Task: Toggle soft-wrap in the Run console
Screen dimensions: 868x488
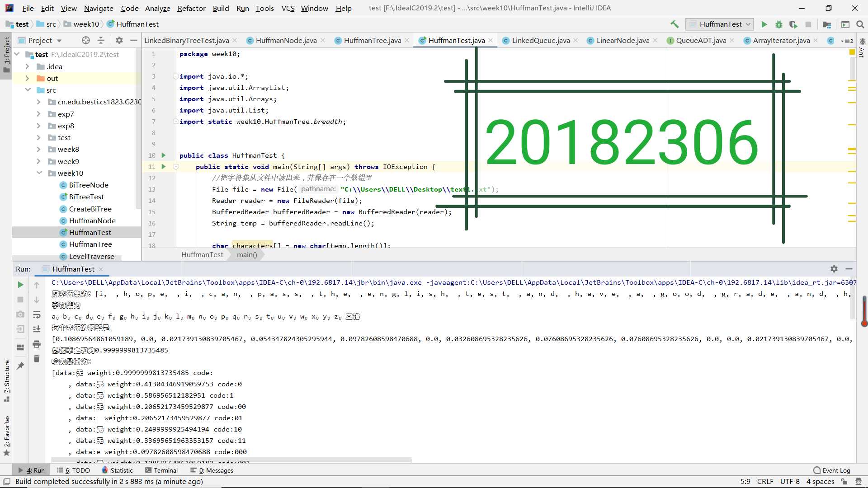Action: [x=37, y=314]
